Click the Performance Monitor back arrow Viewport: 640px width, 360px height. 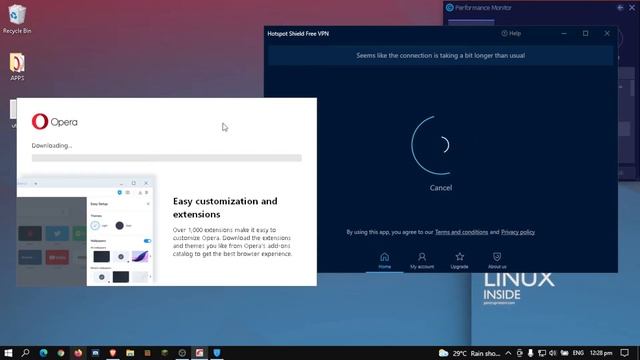(x=620, y=7)
